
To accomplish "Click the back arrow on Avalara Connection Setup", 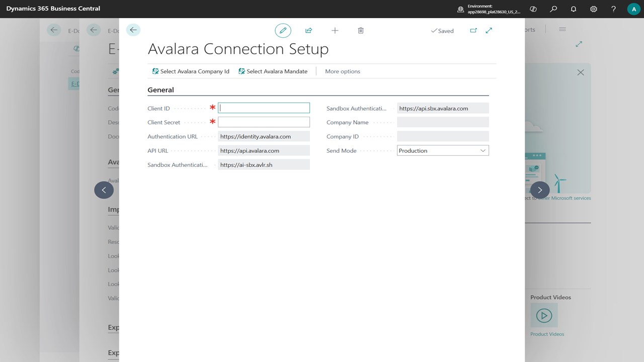I will click(133, 30).
